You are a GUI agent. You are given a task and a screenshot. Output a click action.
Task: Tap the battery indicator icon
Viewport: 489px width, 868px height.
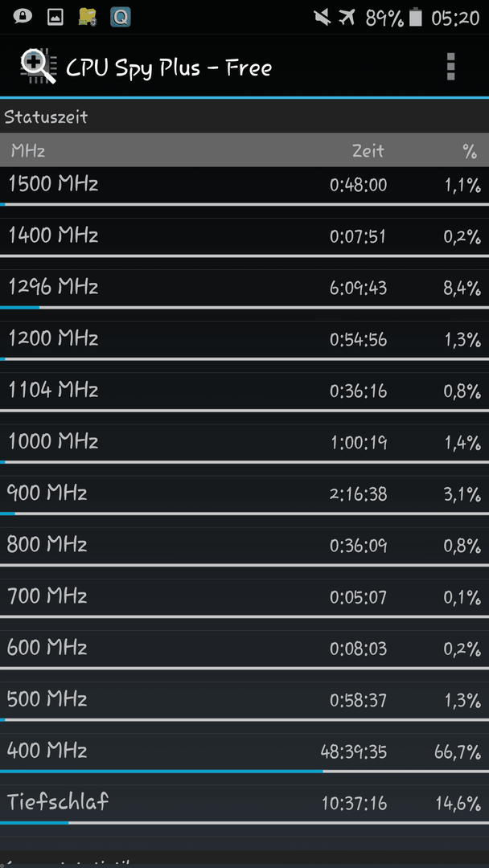coord(415,18)
